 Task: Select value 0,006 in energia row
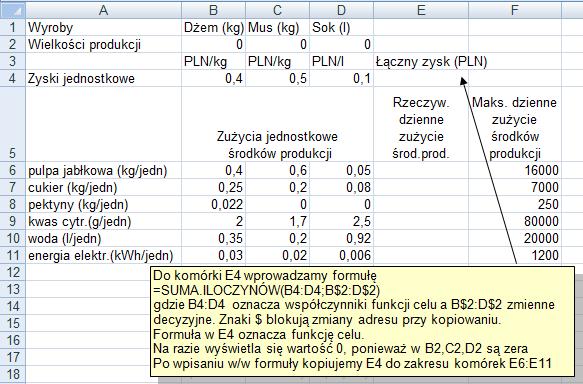point(341,255)
